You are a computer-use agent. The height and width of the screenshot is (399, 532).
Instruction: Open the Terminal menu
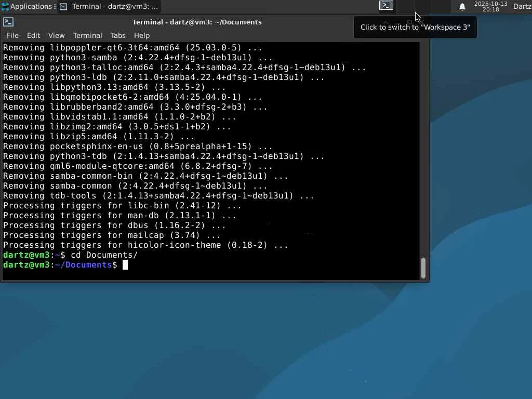click(x=87, y=35)
